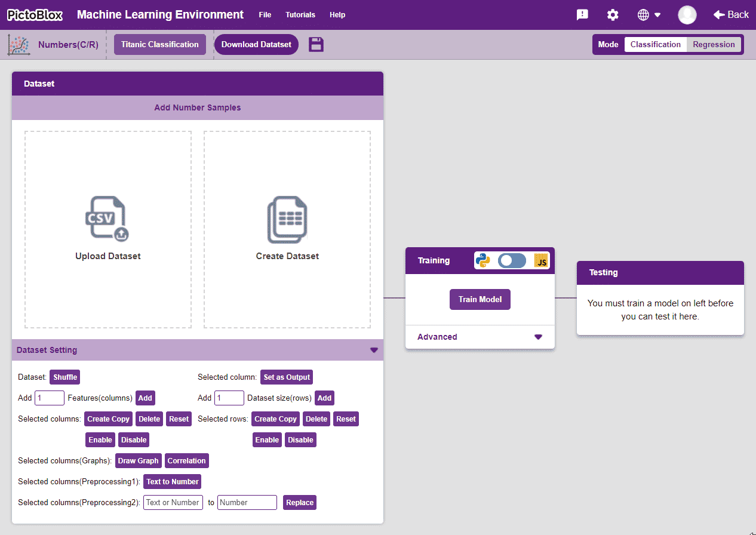This screenshot has height=535, width=756.
Task: Open the feedback chat bubble icon
Action: pyautogui.click(x=582, y=15)
